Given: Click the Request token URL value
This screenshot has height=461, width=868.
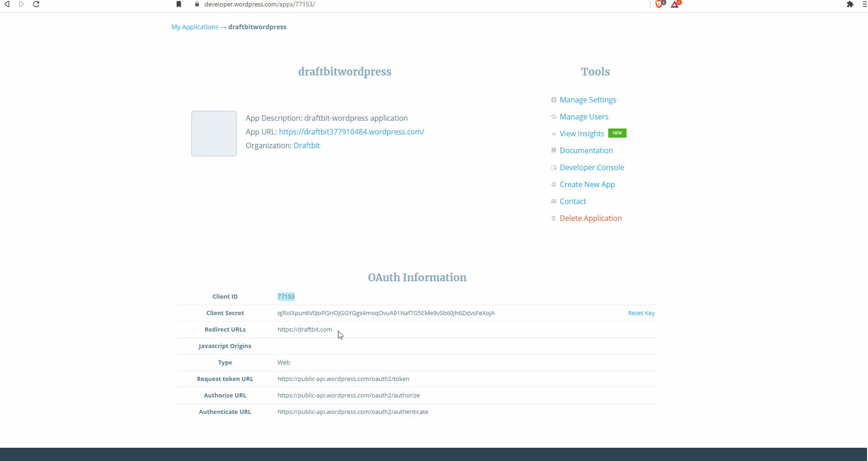Looking at the screenshot, I should (343, 379).
